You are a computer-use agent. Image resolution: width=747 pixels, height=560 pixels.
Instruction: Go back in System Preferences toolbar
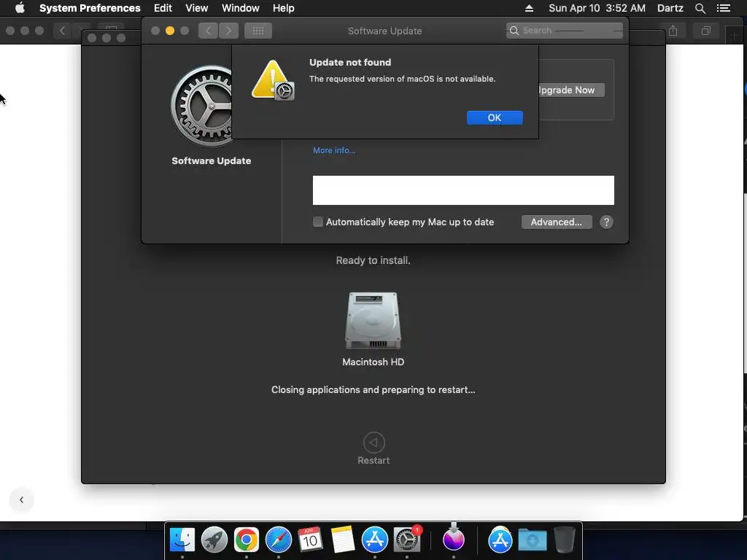pyautogui.click(x=208, y=31)
